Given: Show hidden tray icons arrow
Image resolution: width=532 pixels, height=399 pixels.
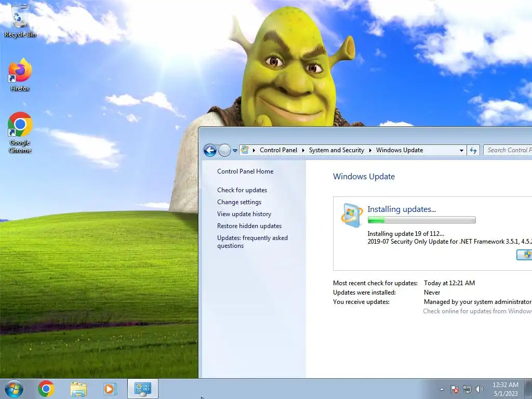Looking at the screenshot, I should click(442, 389).
